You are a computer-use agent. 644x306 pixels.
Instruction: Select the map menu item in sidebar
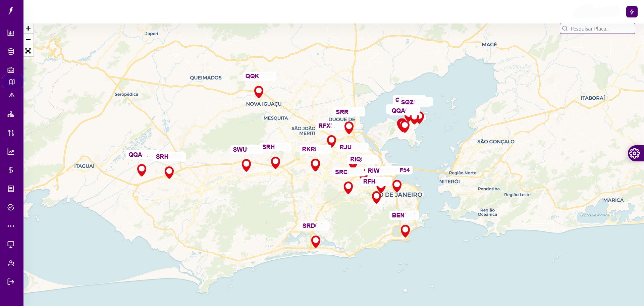tap(12, 82)
